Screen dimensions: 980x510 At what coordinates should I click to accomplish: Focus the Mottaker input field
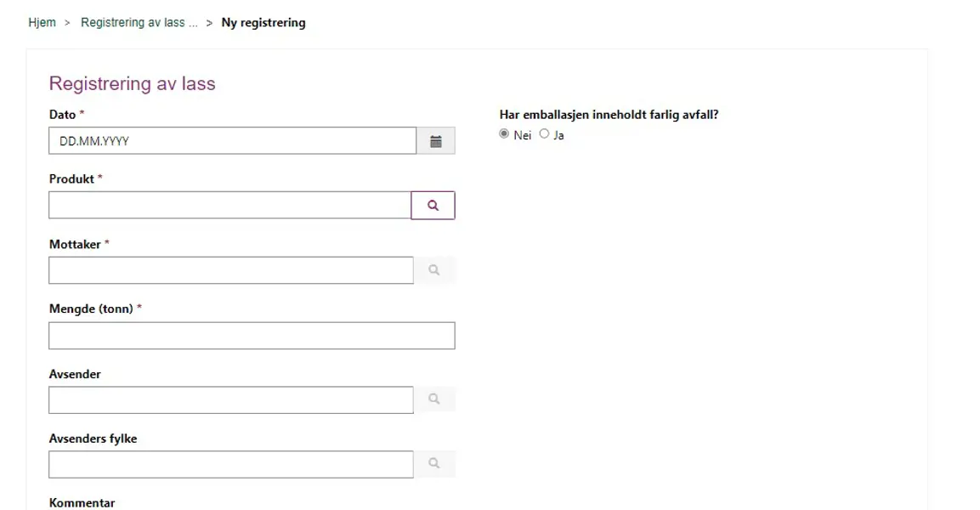click(x=230, y=270)
